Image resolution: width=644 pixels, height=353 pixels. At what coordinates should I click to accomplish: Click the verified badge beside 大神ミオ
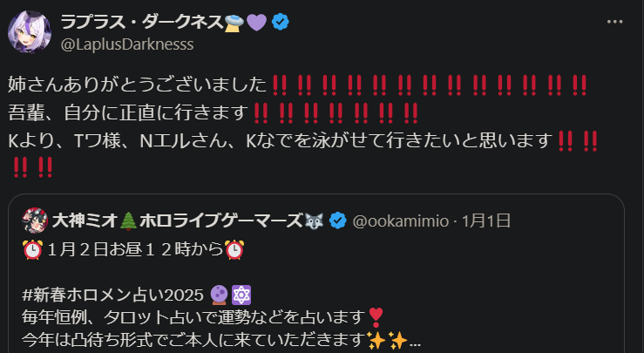click(338, 221)
